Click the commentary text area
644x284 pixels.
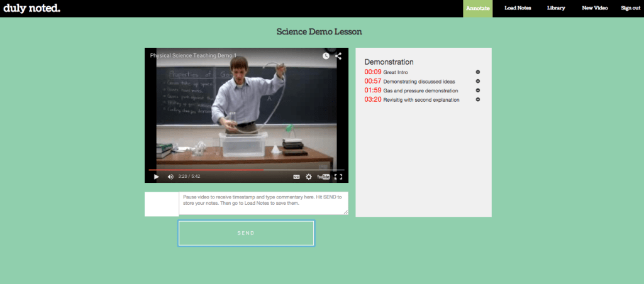(x=263, y=204)
